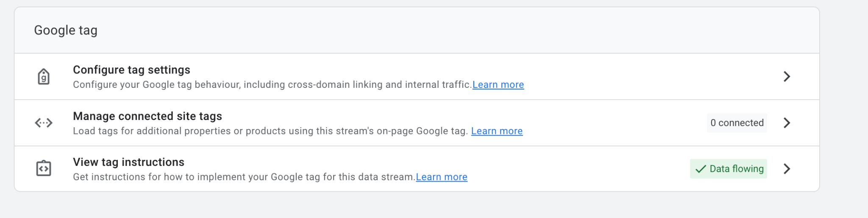Image resolution: width=868 pixels, height=218 pixels.
Task: Click the "Get instructions for how to implement" text
Action: tap(244, 177)
